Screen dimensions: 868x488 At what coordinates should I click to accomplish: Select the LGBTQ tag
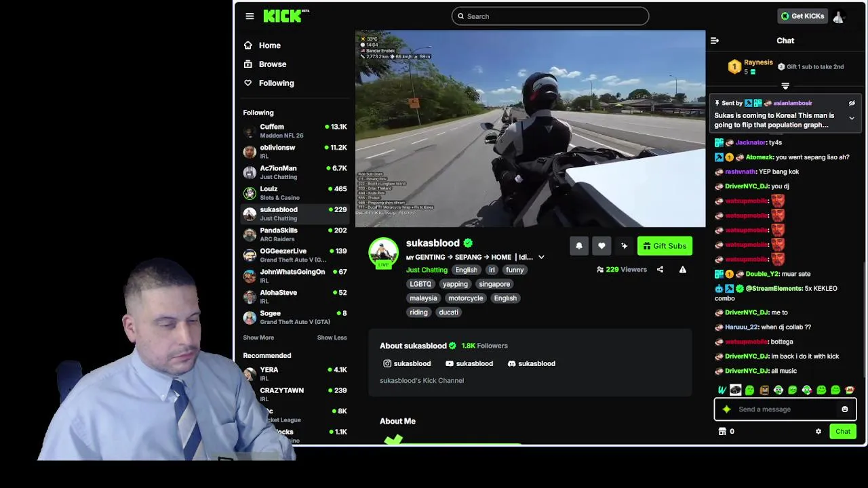click(x=420, y=284)
